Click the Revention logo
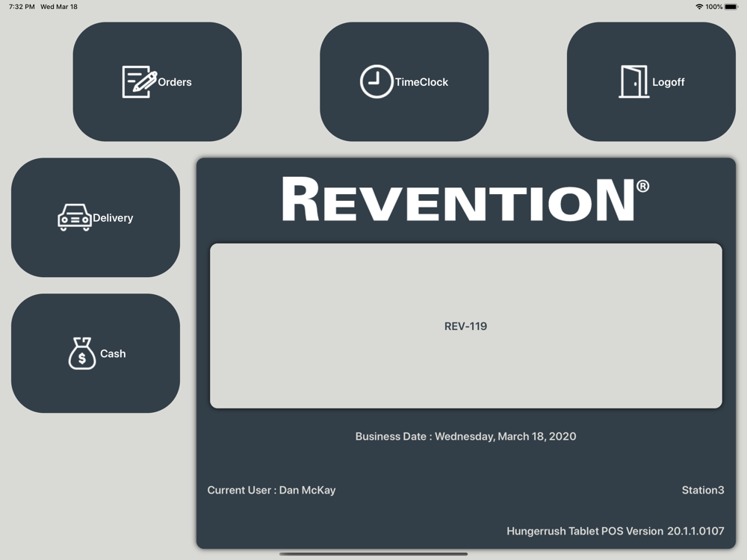This screenshot has width=747, height=560. pos(465,199)
